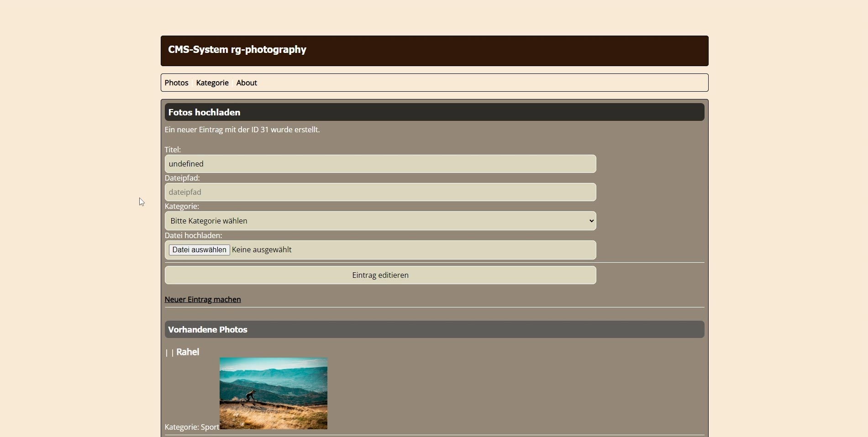Submit with the "Eintrag editieren" button
The image size is (868, 437).
[x=380, y=275]
